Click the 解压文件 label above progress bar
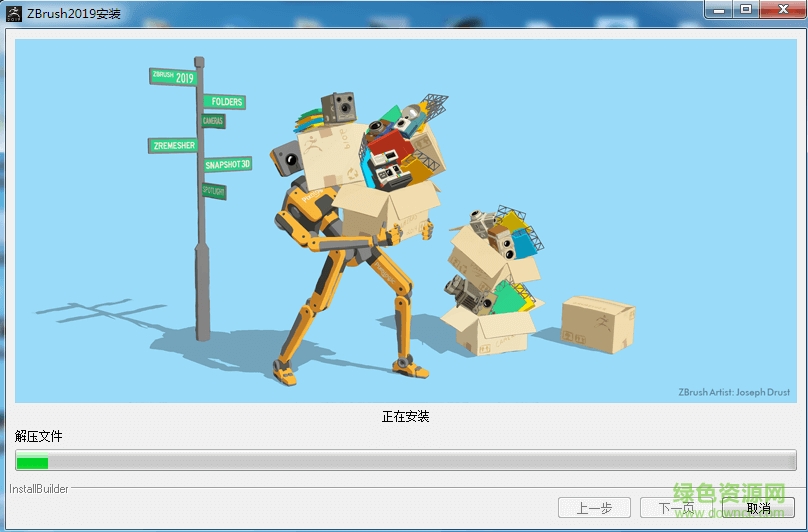This screenshot has height=532, width=808. [39, 437]
